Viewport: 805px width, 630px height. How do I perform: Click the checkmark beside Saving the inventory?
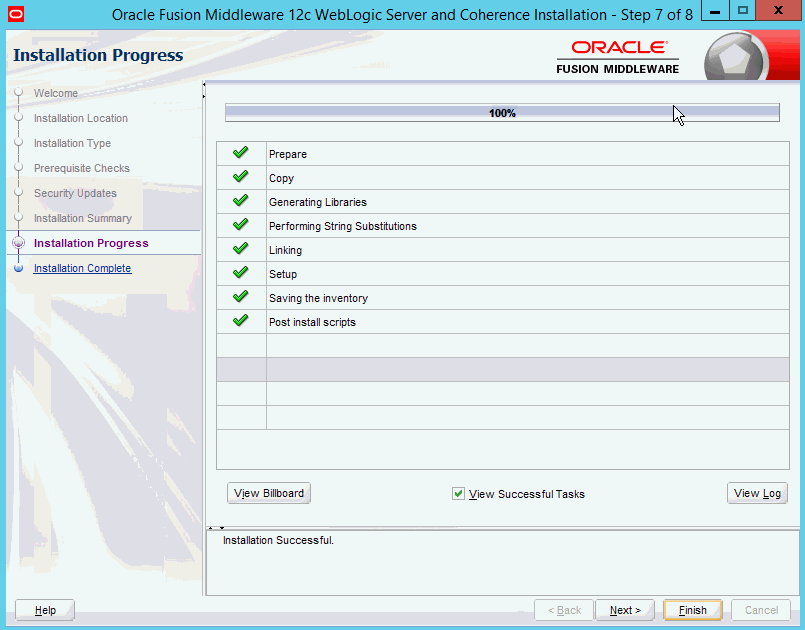(x=240, y=298)
